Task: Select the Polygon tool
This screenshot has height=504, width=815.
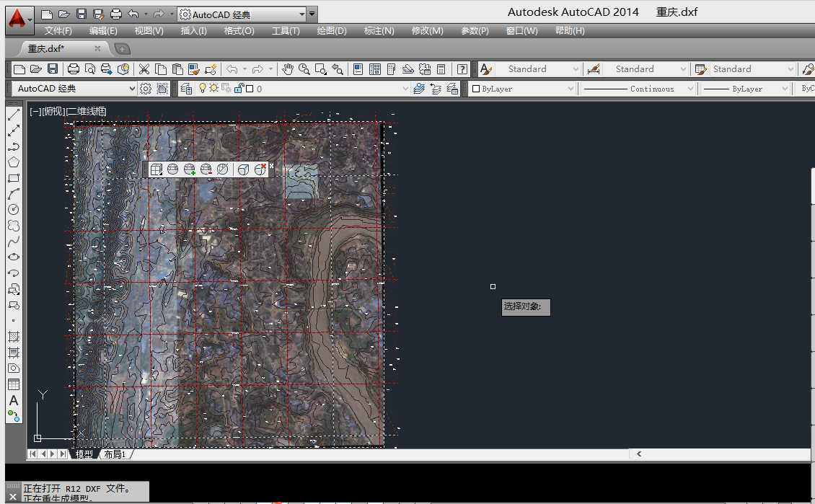Action: pyautogui.click(x=14, y=162)
